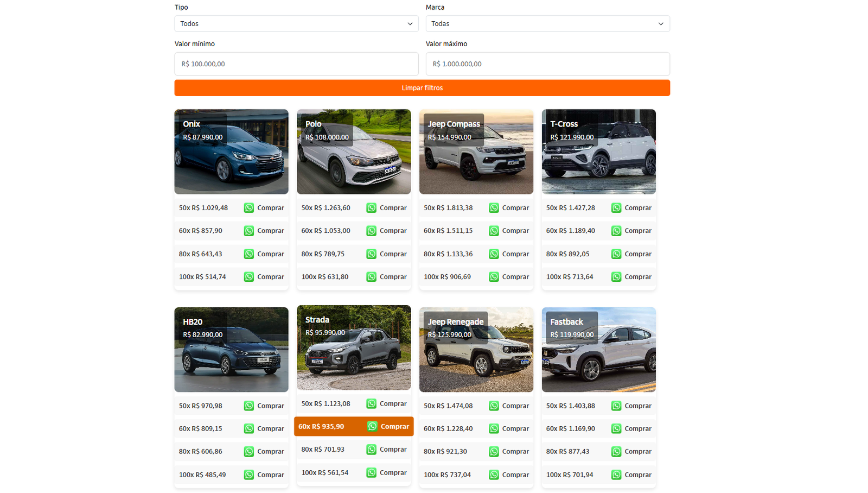Click WhatsApp icon for T-Cross 50x R$ 1.427,28
The image size is (868, 493).
click(x=617, y=208)
